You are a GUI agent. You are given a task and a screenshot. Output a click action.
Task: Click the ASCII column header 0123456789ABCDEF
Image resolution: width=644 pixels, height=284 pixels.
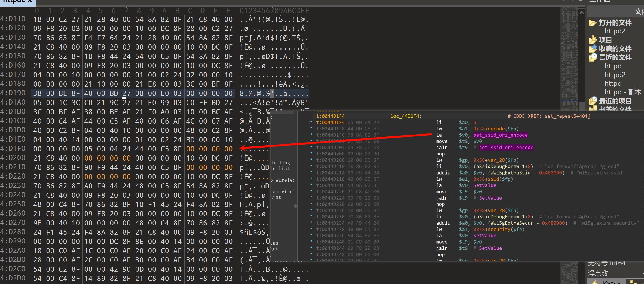[x=274, y=11]
